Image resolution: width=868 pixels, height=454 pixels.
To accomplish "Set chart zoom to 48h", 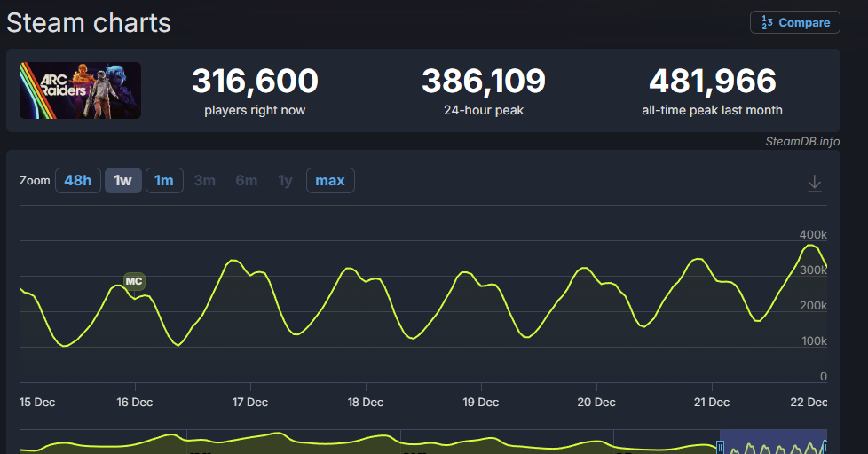I will (x=78, y=180).
